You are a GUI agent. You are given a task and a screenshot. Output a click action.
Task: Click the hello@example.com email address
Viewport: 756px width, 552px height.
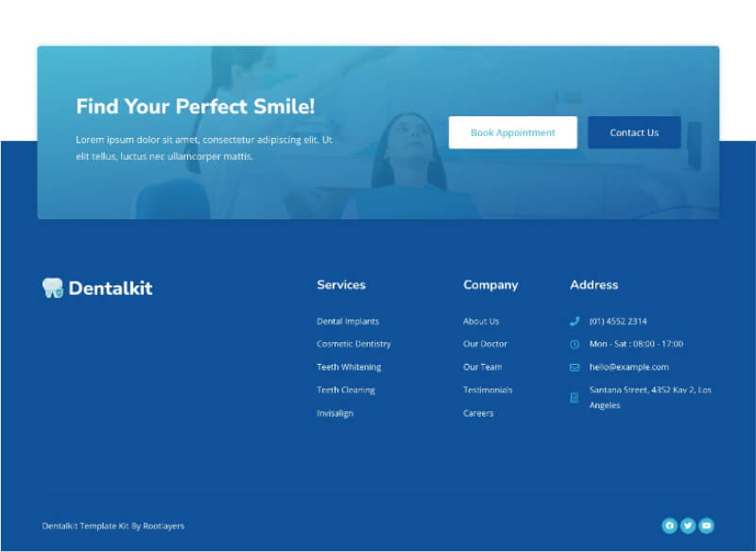point(628,367)
